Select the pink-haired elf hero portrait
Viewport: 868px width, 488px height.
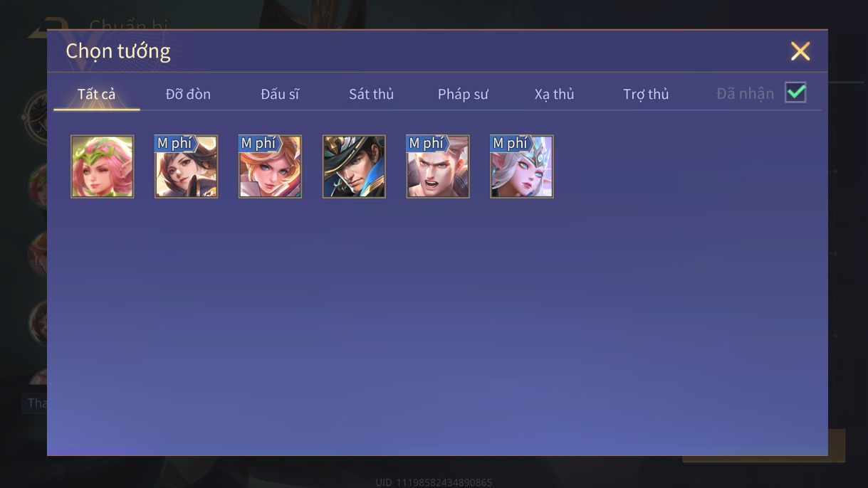(x=103, y=166)
